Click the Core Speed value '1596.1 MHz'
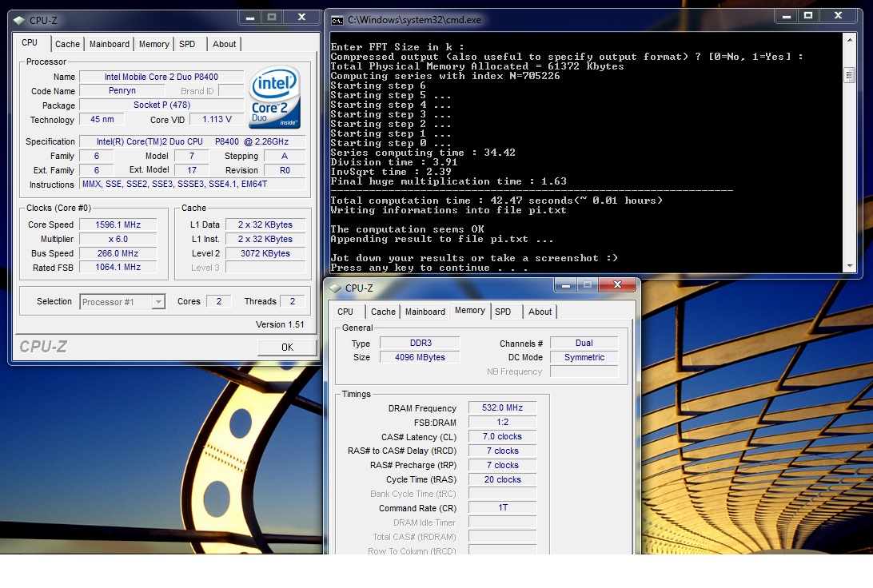 coord(118,224)
